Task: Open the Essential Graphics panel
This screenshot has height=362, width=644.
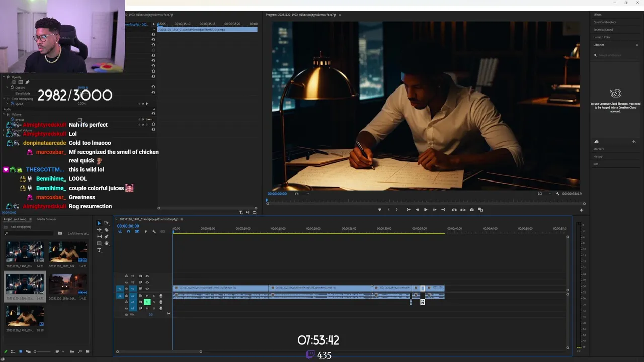Action: [605, 22]
